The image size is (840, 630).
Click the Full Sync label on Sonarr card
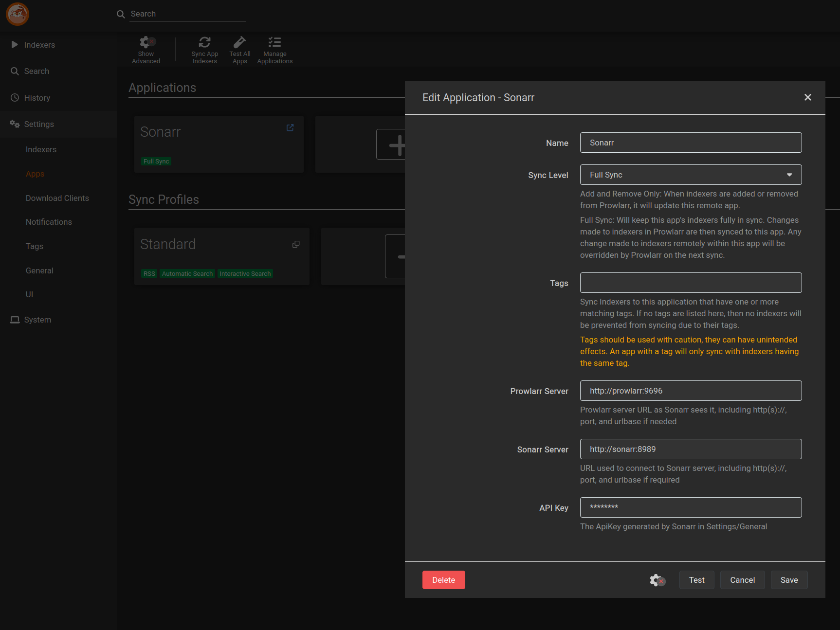[156, 161]
